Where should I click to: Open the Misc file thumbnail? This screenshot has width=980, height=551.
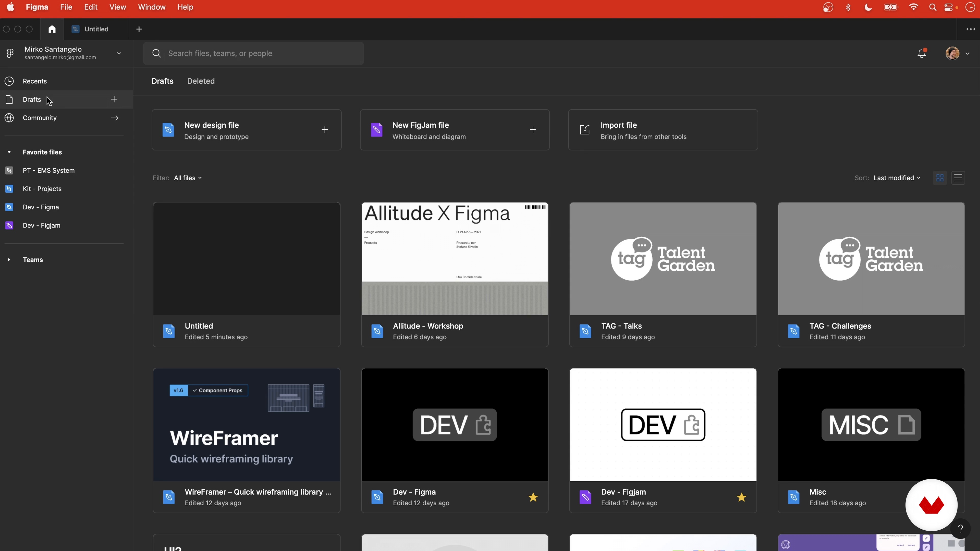click(x=871, y=424)
